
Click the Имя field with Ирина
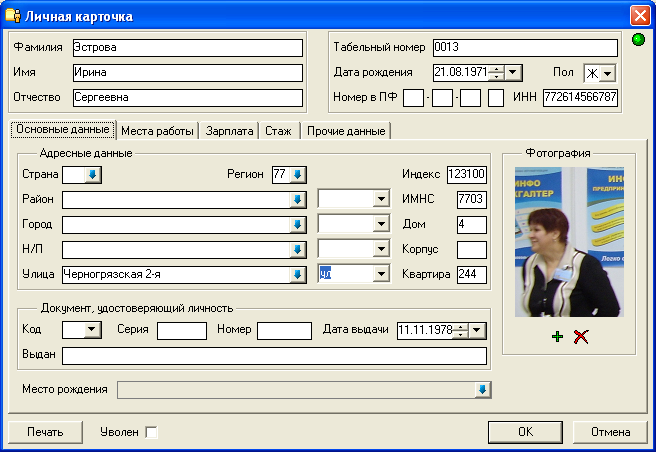[187, 73]
